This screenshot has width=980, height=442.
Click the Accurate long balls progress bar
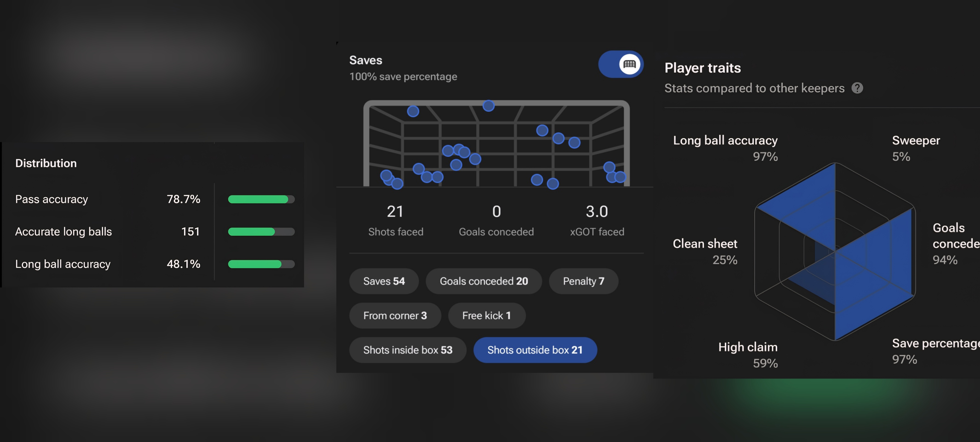pos(261,231)
